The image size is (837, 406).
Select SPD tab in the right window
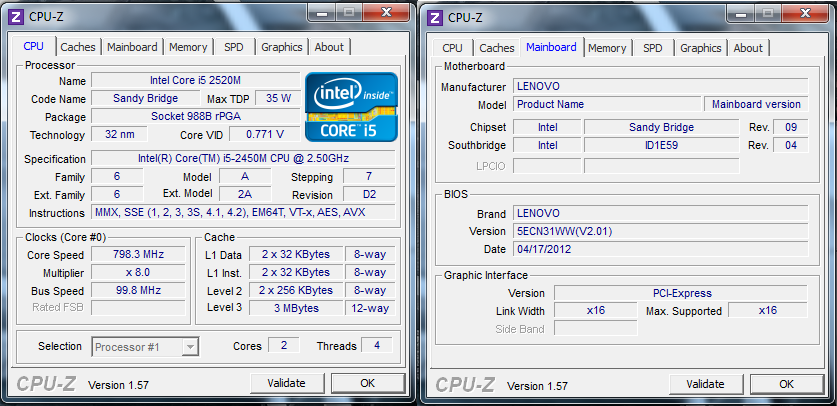point(652,48)
